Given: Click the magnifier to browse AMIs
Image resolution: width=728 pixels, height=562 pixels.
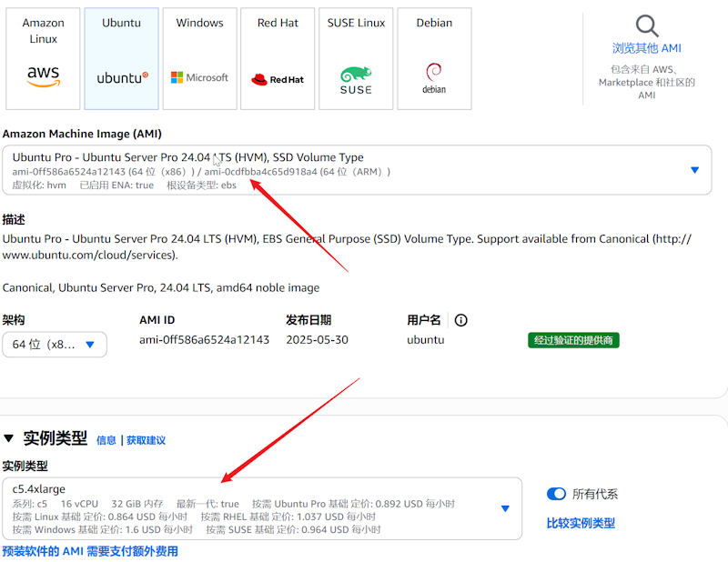Looking at the screenshot, I should [x=646, y=25].
